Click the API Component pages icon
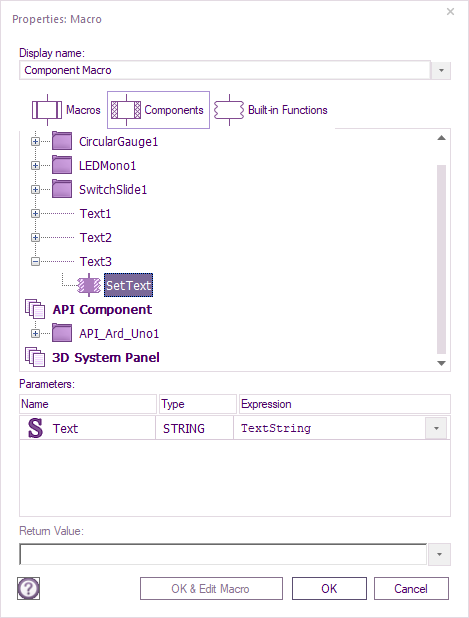Image resolution: width=469 pixels, height=618 pixels. click(x=35, y=309)
